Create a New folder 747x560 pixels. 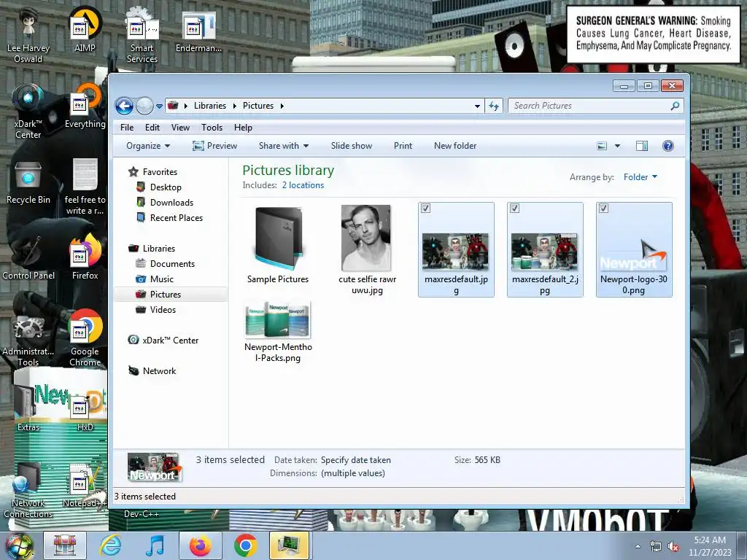(455, 146)
